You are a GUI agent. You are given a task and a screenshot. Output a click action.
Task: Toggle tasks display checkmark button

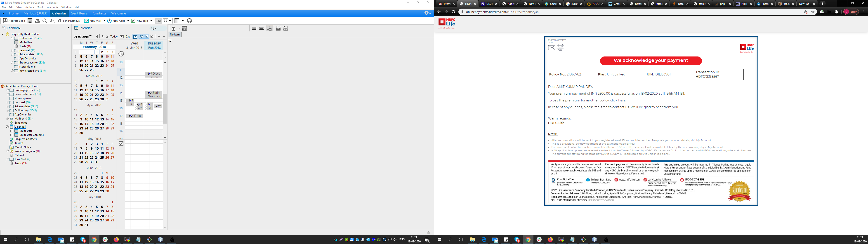[147, 36]
